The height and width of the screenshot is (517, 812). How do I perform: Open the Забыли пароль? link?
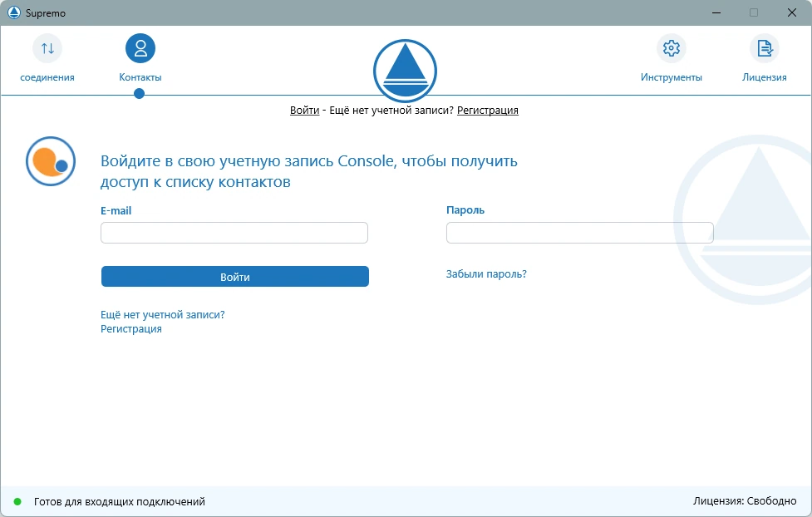pos(486,274)
